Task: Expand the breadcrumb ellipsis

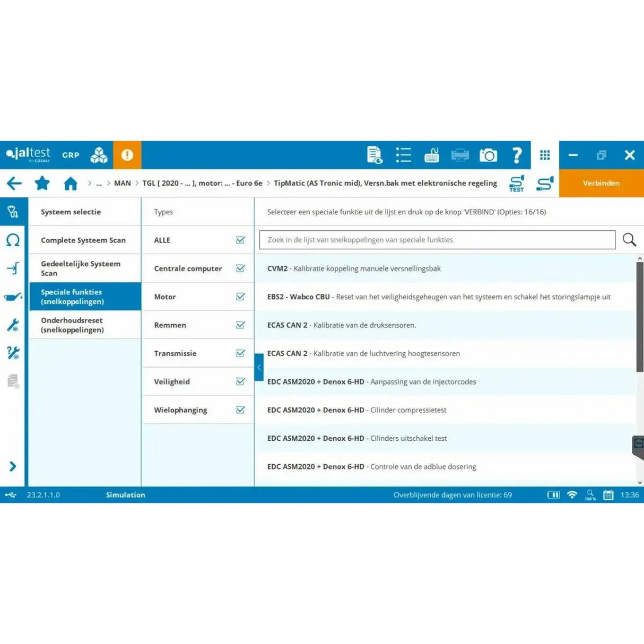Action: (99, 184)
